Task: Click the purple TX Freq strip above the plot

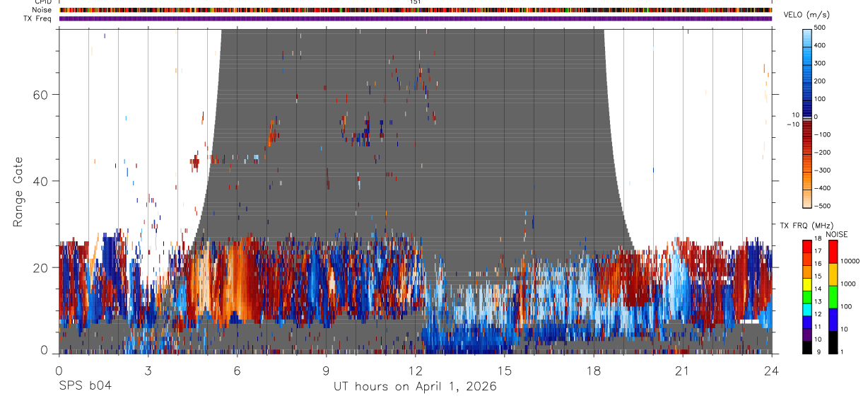Action: point(415,18)
